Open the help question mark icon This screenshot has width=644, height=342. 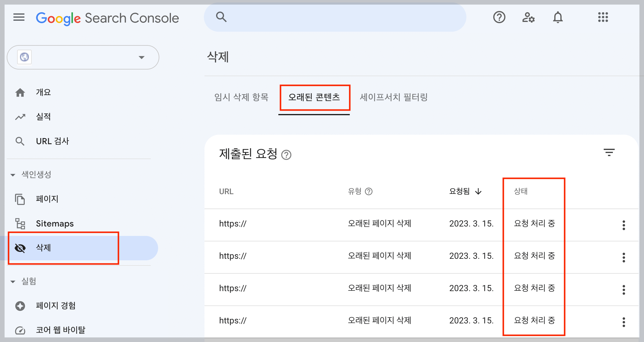[499, 17]
